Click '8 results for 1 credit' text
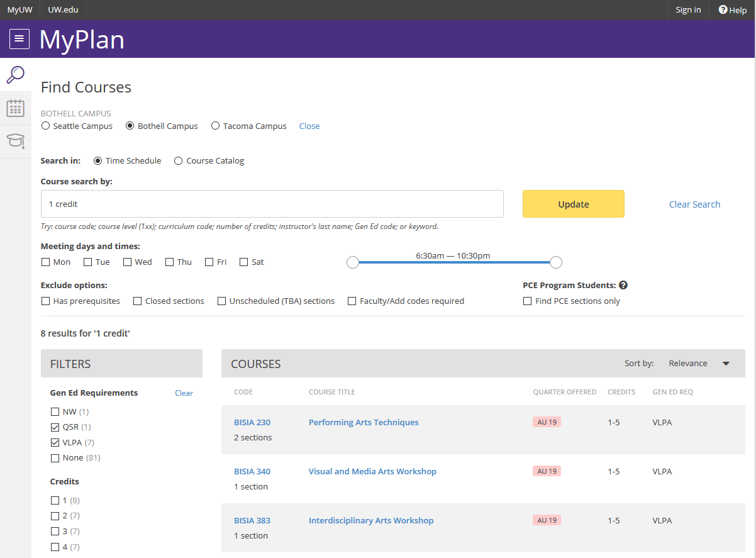 coord(86,333)
